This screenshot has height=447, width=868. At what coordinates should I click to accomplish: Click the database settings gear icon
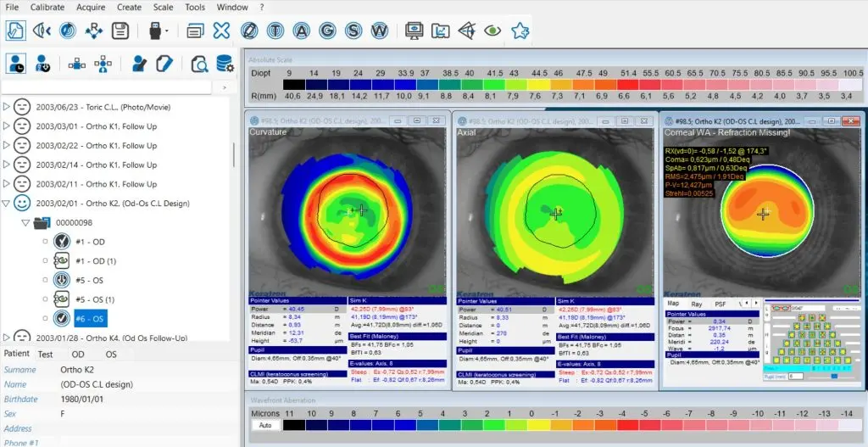click(225, 64)
